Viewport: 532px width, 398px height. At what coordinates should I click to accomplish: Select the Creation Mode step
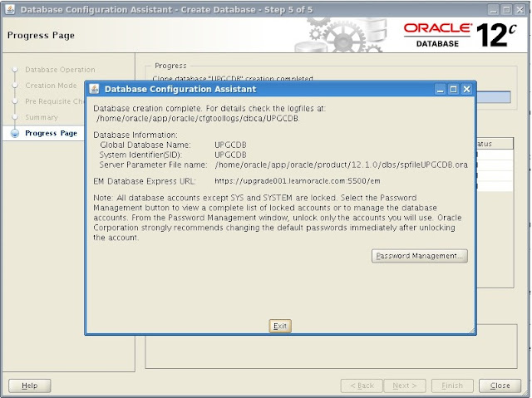(51, 86)
